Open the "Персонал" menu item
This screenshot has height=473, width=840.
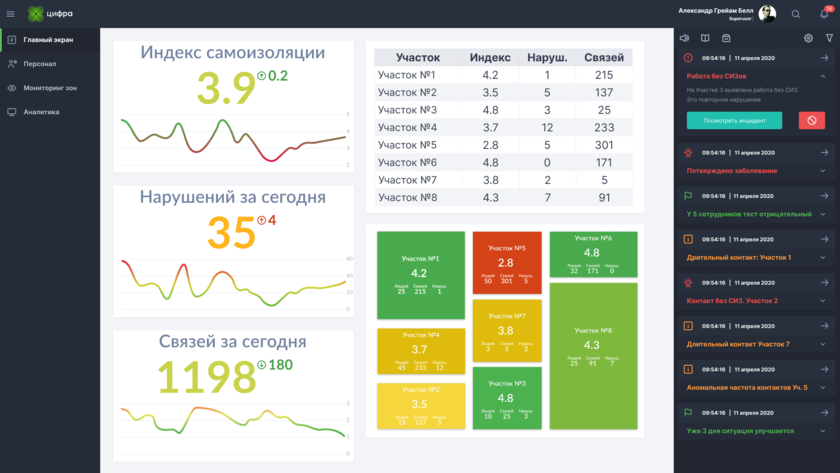[40, 64]
